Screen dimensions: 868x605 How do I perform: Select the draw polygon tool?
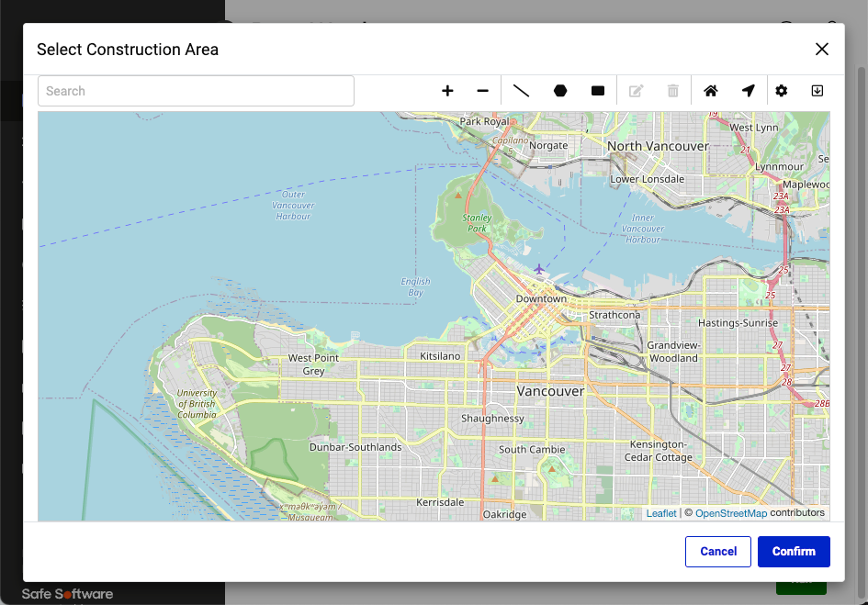560,91
